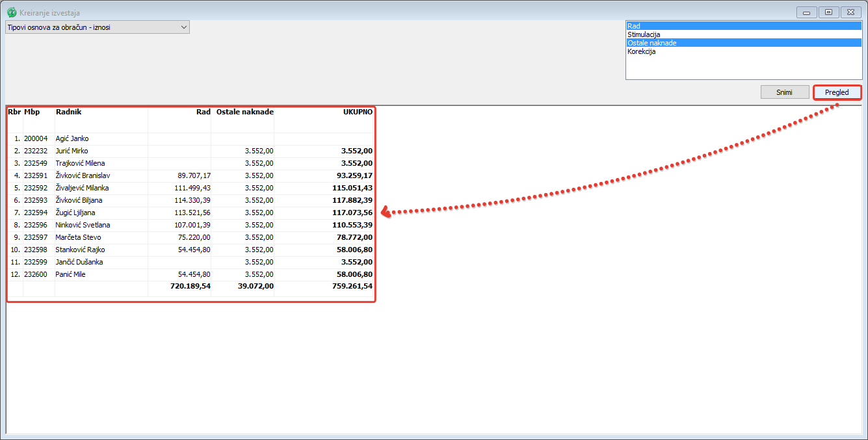Select Rad in the list box
This screenshot has width=868, height=440.
click(743, 26)
